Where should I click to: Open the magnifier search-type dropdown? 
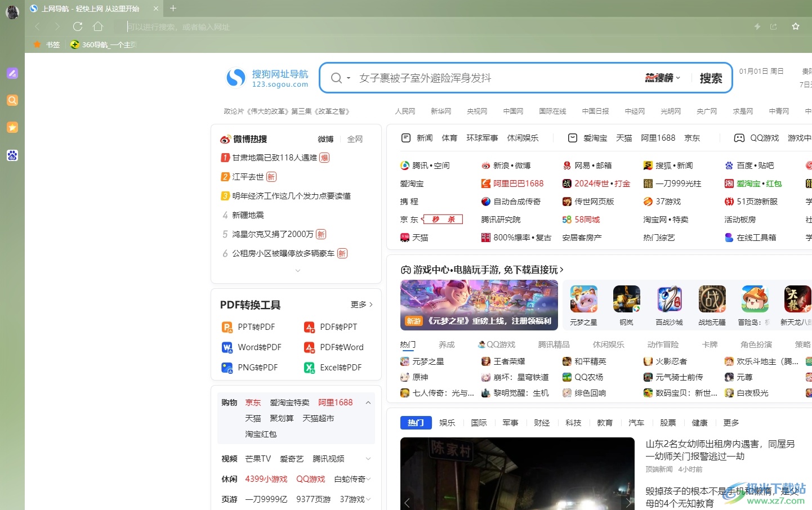pyautogui.click(x=341, y=78)
